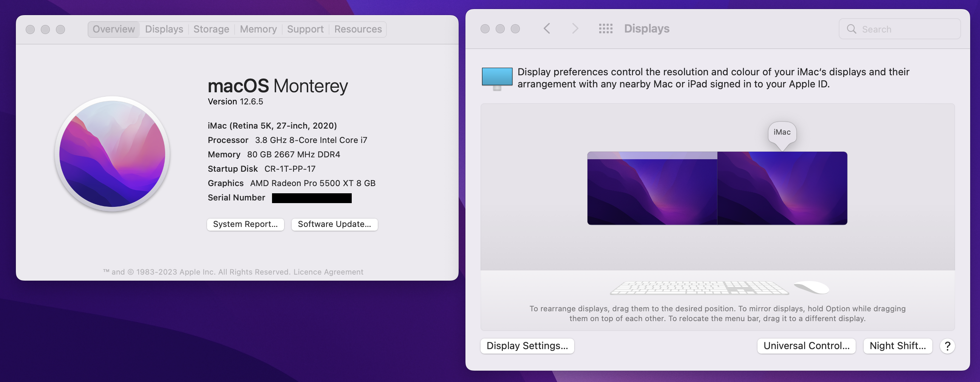Click the startup disk name CR-1T-PP-17
The image size is (980, 382).
[290, 169]
